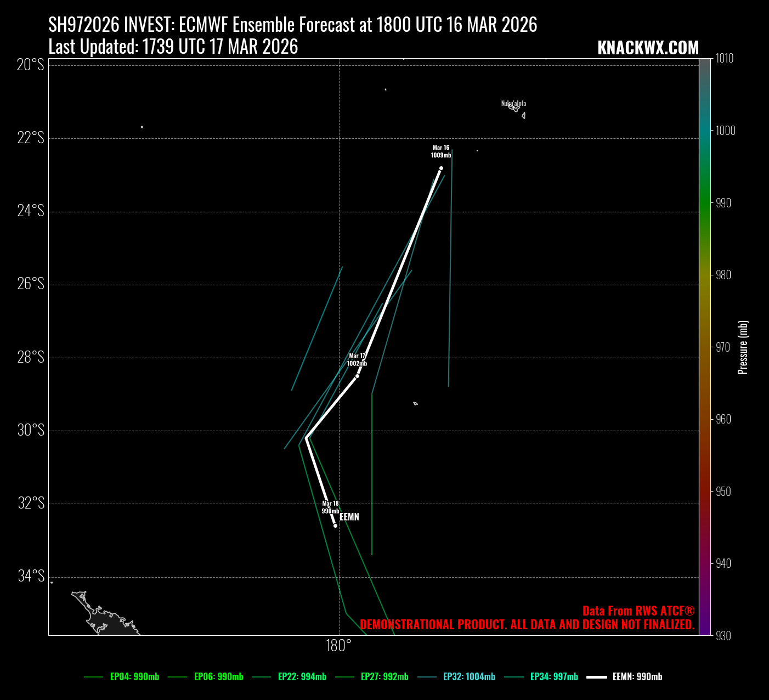This screenshot has height=700, width=769.
Task: Click the 940 tick on pressure colorbar
Action: tap(723, 563)
